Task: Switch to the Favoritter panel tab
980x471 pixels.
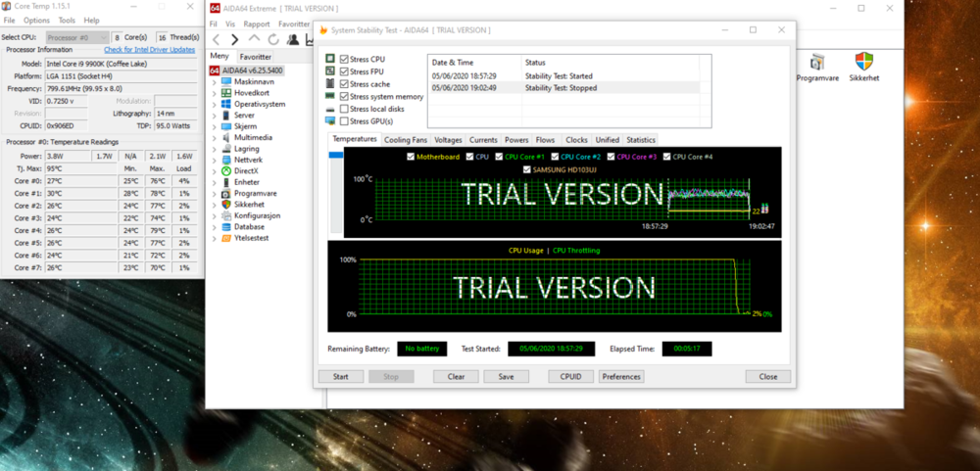Action: pyautogui.click(x=256, y=56)
